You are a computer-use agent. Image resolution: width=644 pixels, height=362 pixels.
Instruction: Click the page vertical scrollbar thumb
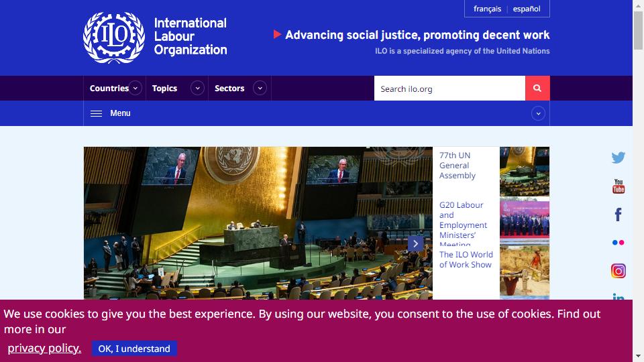pos(638,30)
